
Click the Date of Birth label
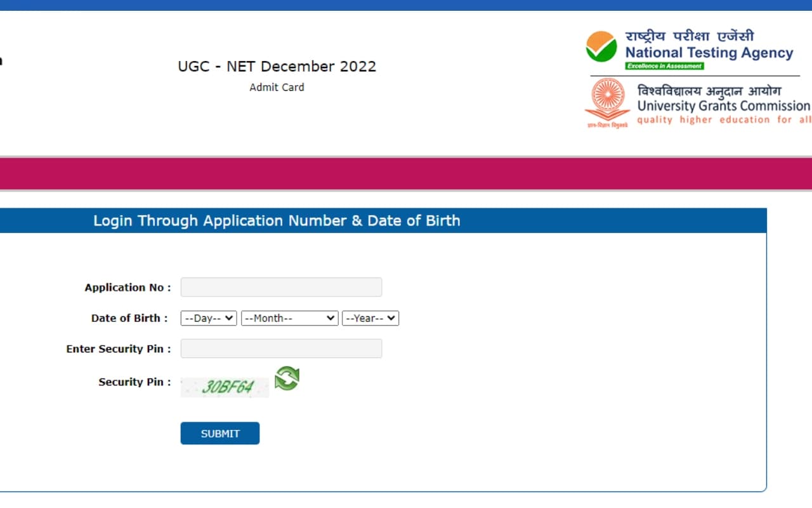tap(129, 318)
